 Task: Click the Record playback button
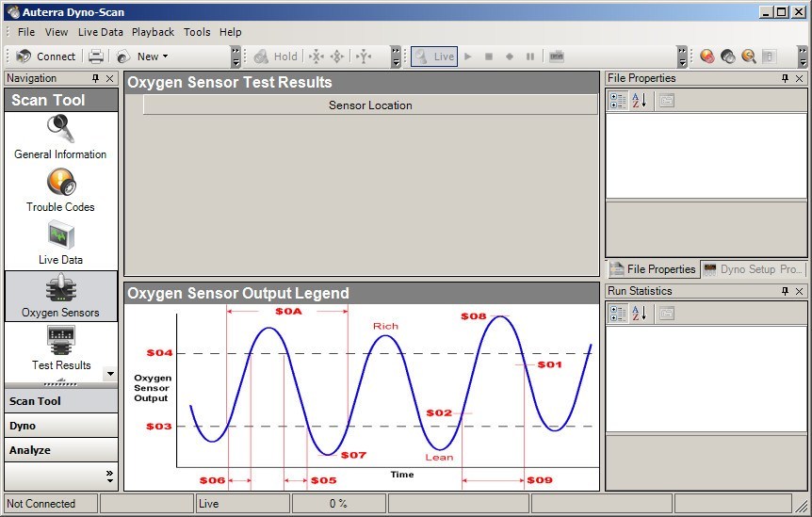[510, 57]
